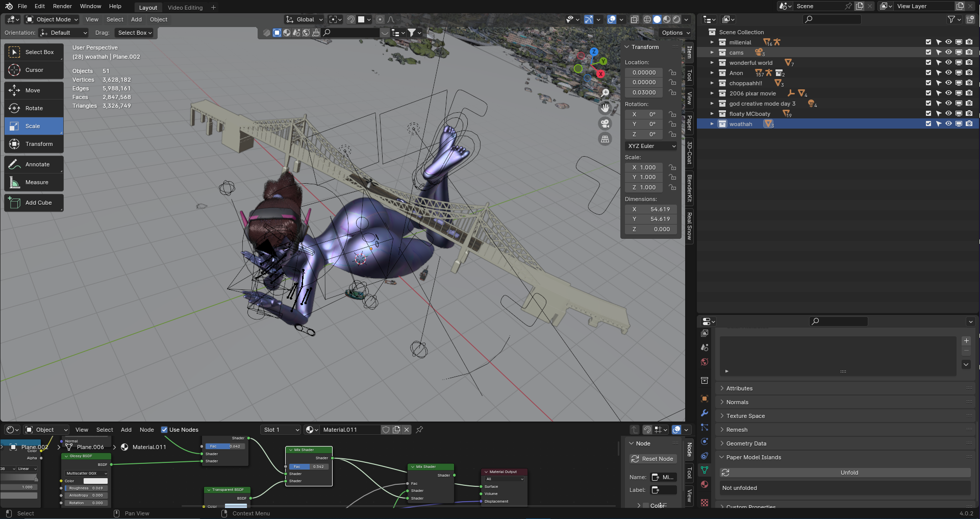980x519 pixels.
Task: Open the Texture properties tab
Action: [x=705, y=503]
